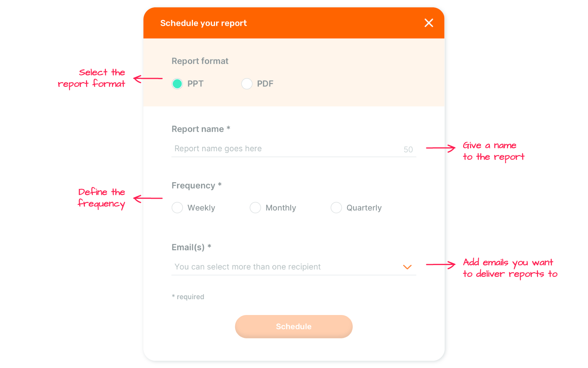Click the Quarterly label text

click(x=364, y=208)
